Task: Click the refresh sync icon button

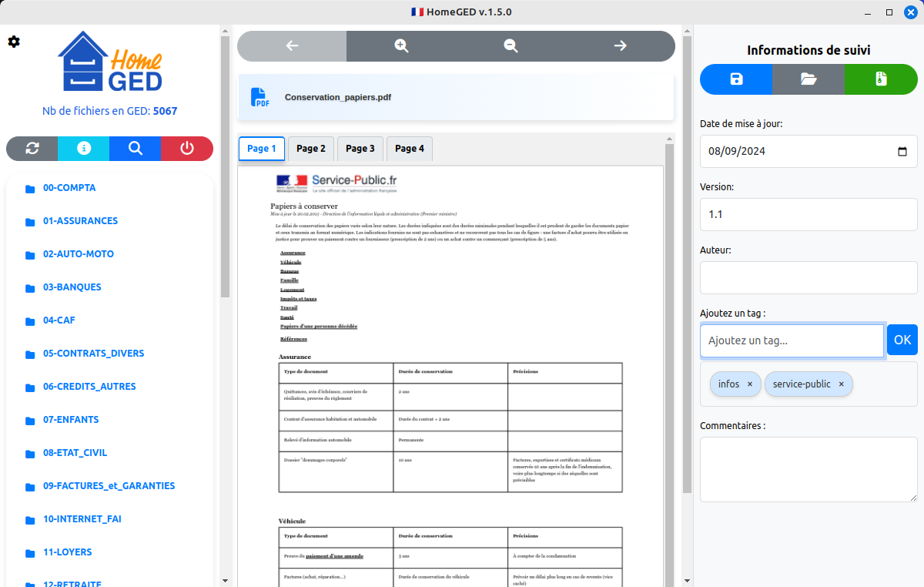Action: click(32, 149)
